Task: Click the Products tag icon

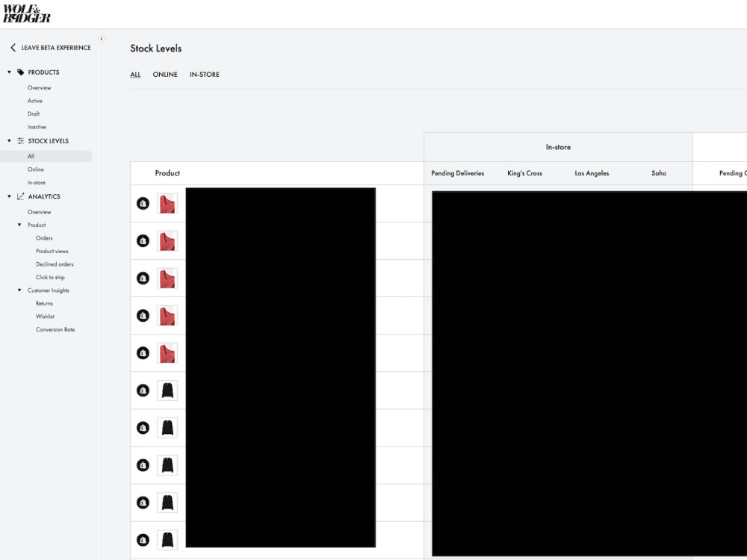Action: pos(20,72)
